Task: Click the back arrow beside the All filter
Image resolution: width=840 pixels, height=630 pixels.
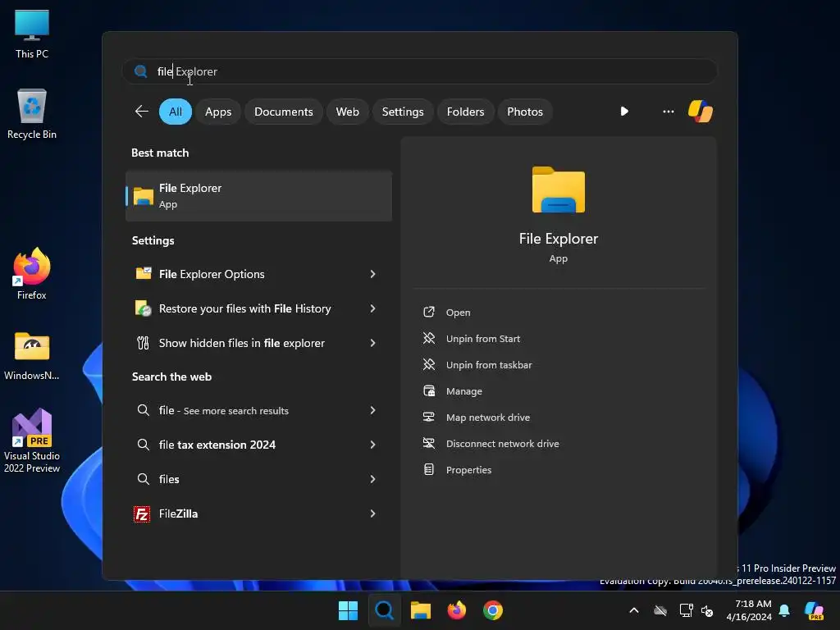Action: tap(141, 112)
